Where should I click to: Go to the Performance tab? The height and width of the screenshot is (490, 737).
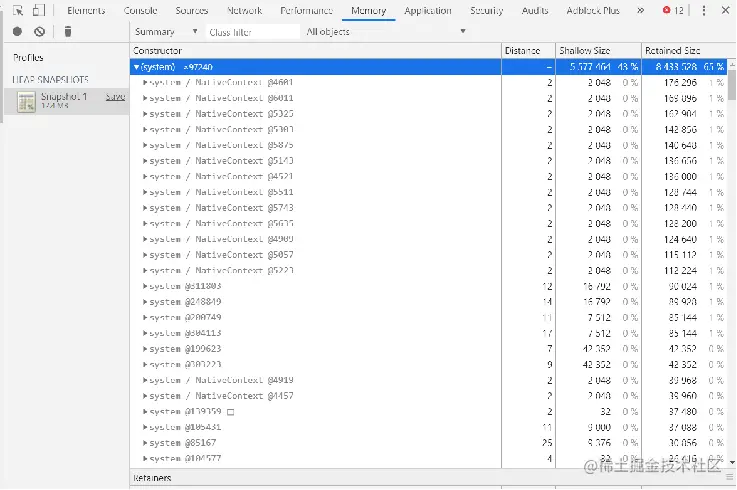(x=306, y=10)
